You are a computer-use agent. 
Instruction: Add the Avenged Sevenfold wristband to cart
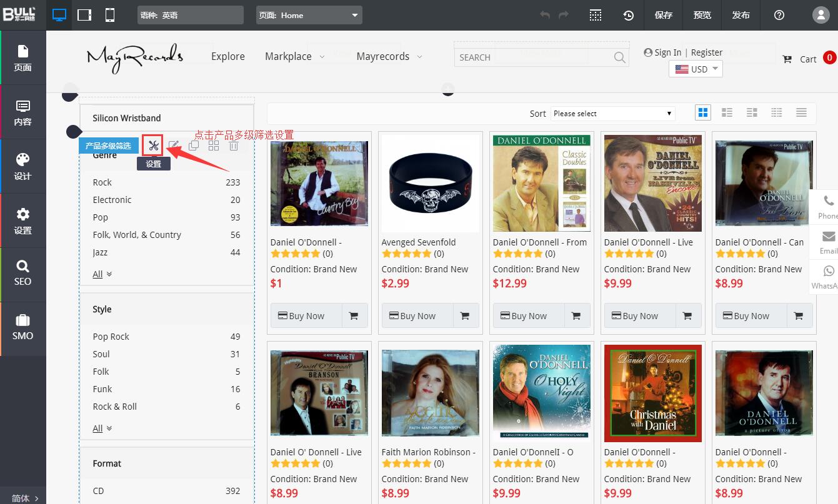[464, 316]
